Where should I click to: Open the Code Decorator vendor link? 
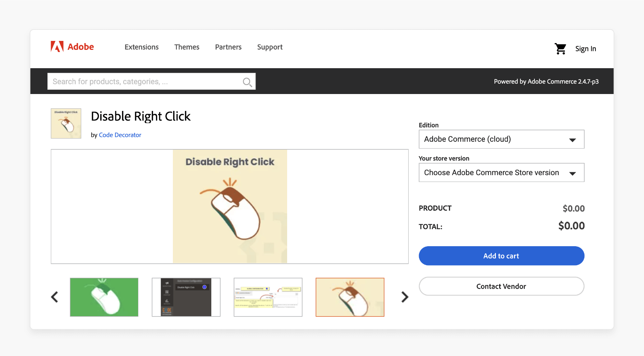120,135
